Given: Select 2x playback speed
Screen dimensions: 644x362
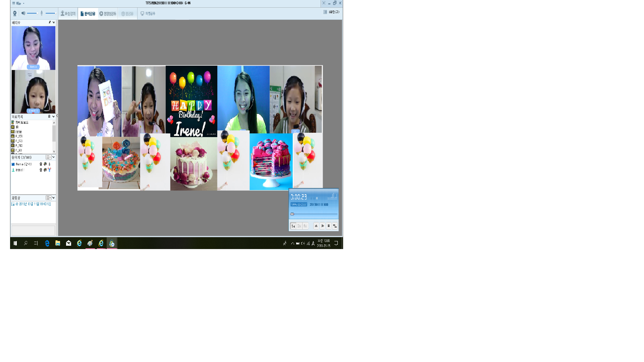Looking at the screenshot, I should [x=299, y=226].
